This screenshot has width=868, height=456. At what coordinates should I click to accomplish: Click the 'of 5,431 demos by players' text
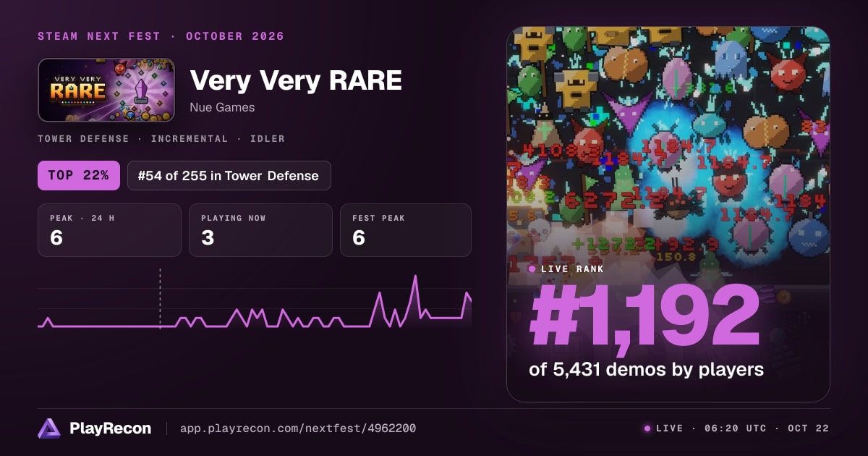pyautogui.click(x=647, y=369)
